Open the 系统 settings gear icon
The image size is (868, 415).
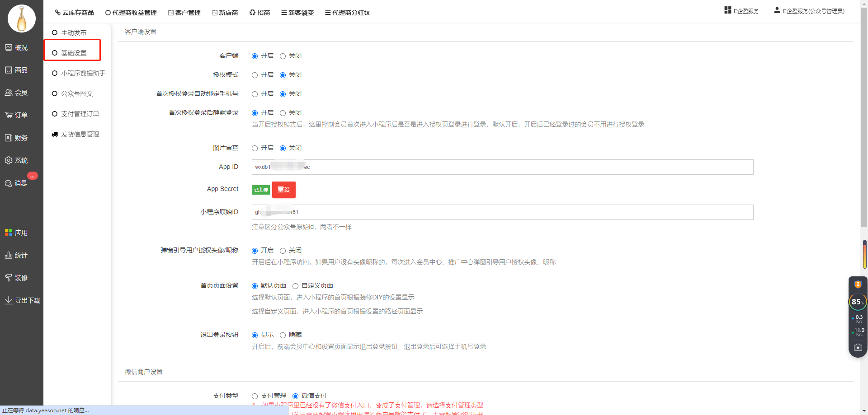[9, 160]
